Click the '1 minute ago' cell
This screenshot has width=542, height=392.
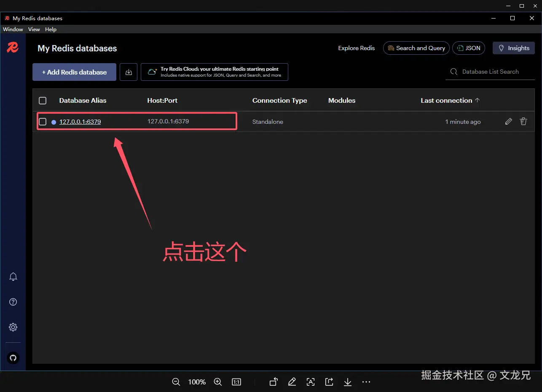pyautogui.click(x=463, y=122)
